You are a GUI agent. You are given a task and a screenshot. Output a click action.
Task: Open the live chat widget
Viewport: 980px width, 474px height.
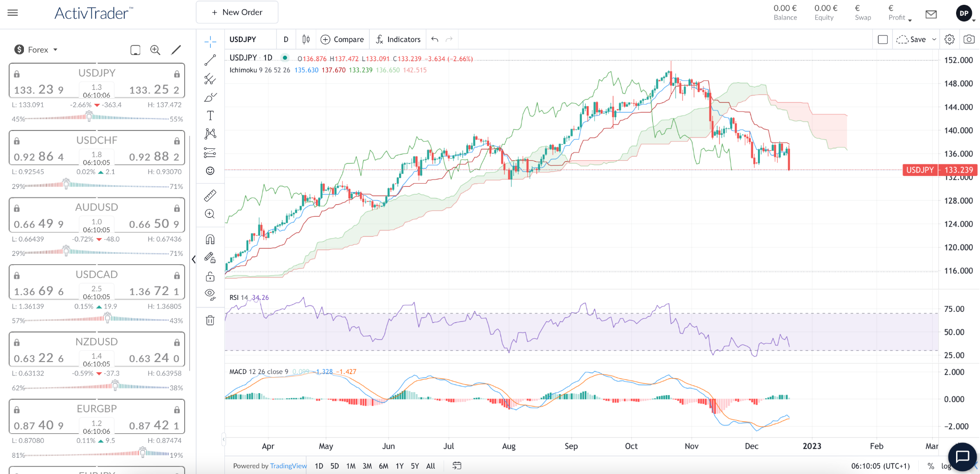(962, 457)
